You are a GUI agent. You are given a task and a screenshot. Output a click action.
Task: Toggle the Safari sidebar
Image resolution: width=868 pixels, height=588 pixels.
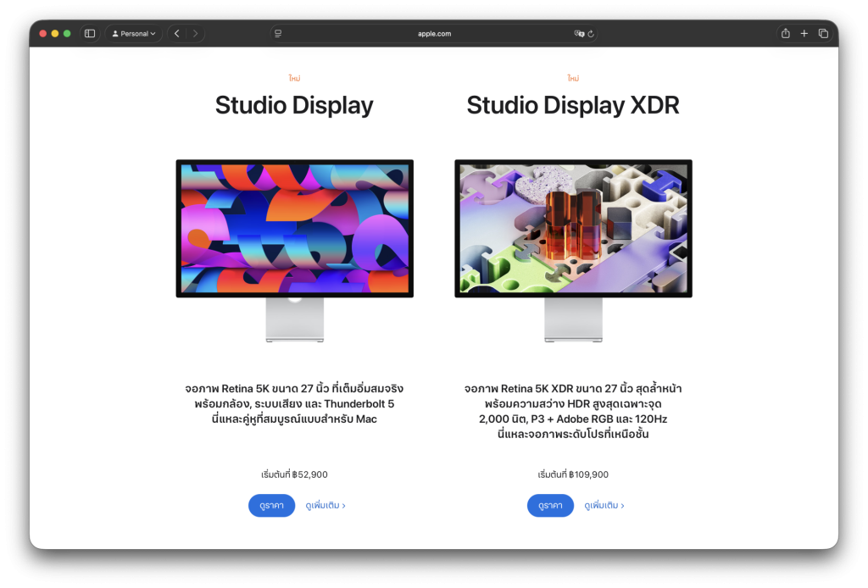pos(90,34)
